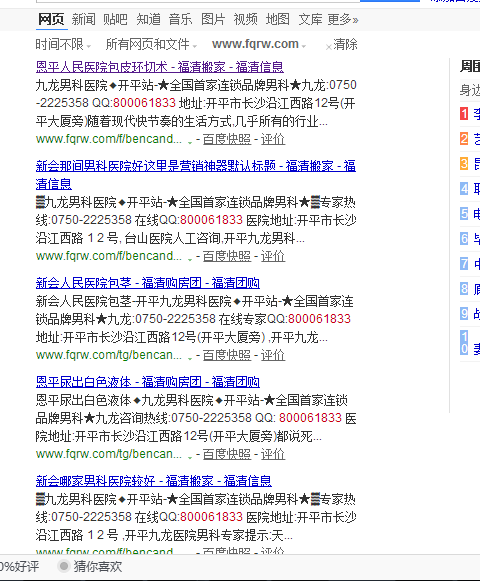Open the www.fqrw.com site filter dropdown

259,44
